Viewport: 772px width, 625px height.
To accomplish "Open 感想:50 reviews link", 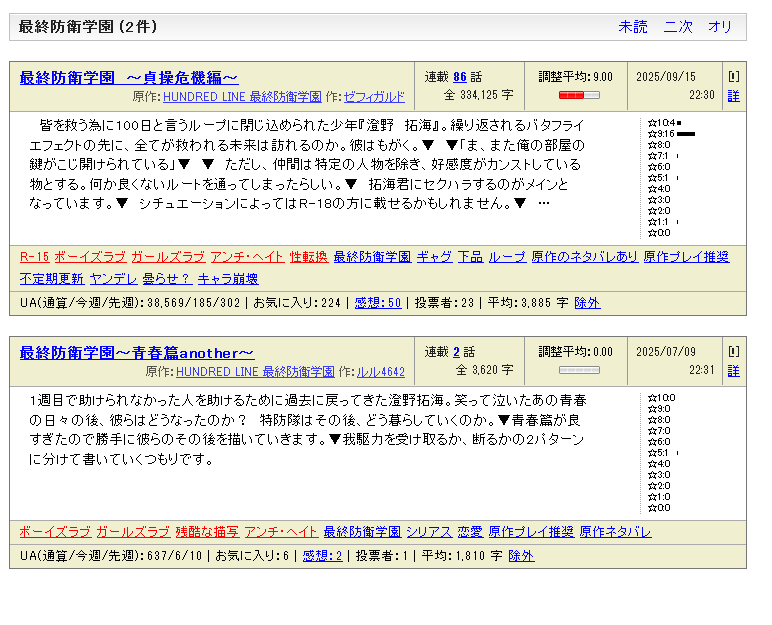I will point(378,303).
